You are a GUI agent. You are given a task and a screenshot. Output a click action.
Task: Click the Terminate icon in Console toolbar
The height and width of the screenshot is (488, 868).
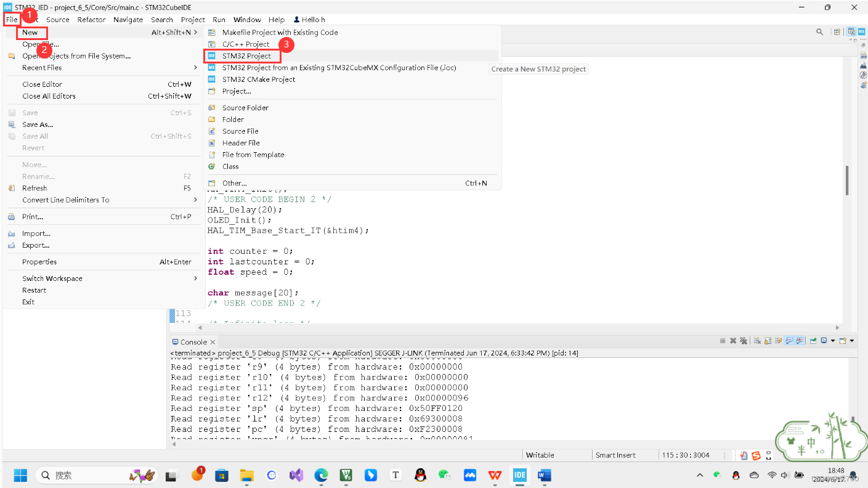pyautogui.click(x=723, y=341)
